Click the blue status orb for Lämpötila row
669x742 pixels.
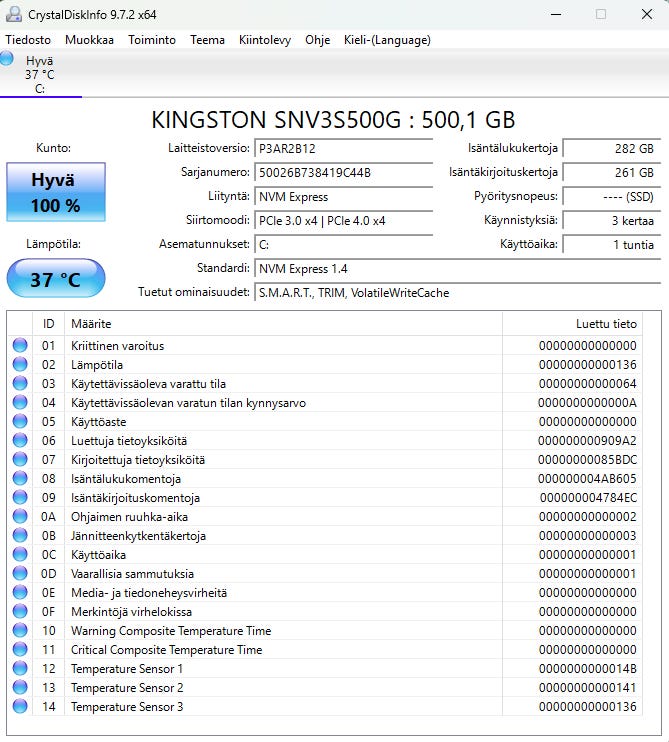coord(20,365)
